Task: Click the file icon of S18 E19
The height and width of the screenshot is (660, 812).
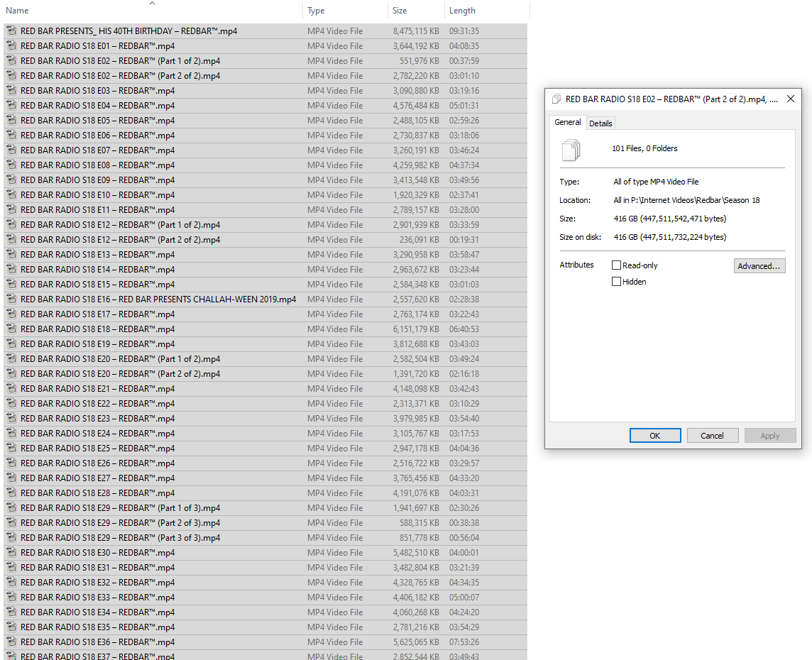Action: coord(11,344)
